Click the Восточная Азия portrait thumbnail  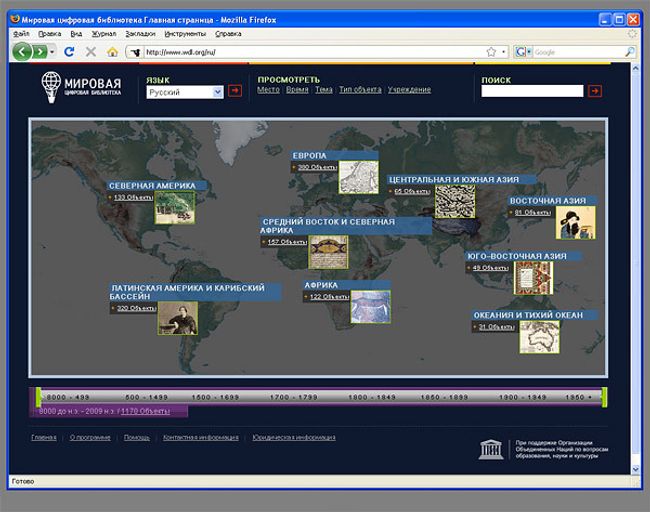tap(575, 223)
